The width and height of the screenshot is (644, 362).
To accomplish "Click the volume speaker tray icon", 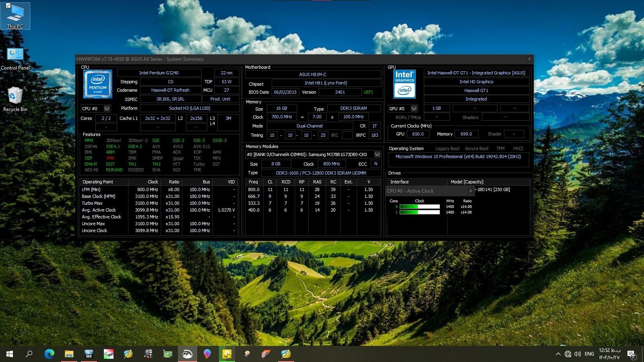I will (x=578, y=354).
